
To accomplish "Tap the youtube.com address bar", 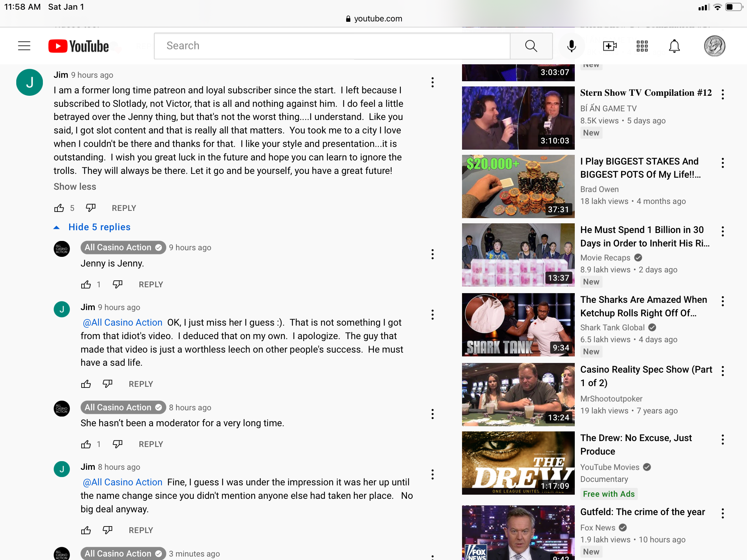I will pos(373,19).
